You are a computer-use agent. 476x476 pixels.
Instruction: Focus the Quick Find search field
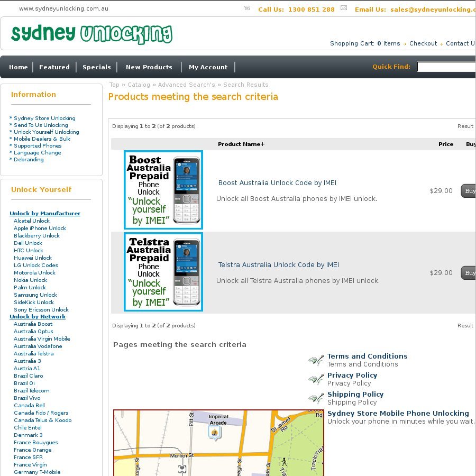[x=446, y=67]
